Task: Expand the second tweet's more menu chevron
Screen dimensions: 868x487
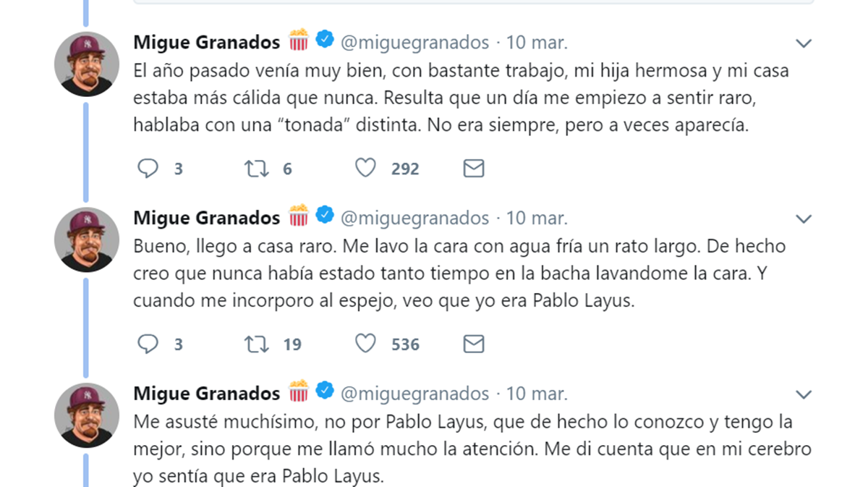Action: [804, 219]
